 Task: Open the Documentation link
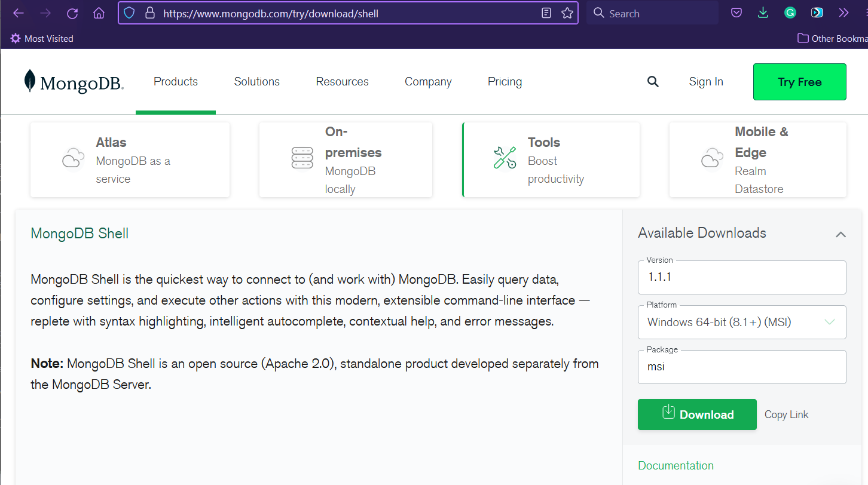(x=676, y=465)
